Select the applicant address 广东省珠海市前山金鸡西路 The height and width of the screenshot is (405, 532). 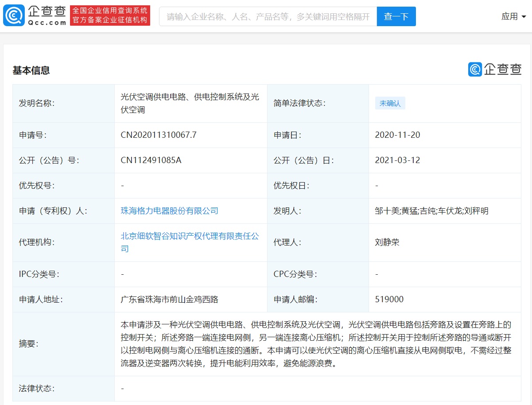(169, 299)
